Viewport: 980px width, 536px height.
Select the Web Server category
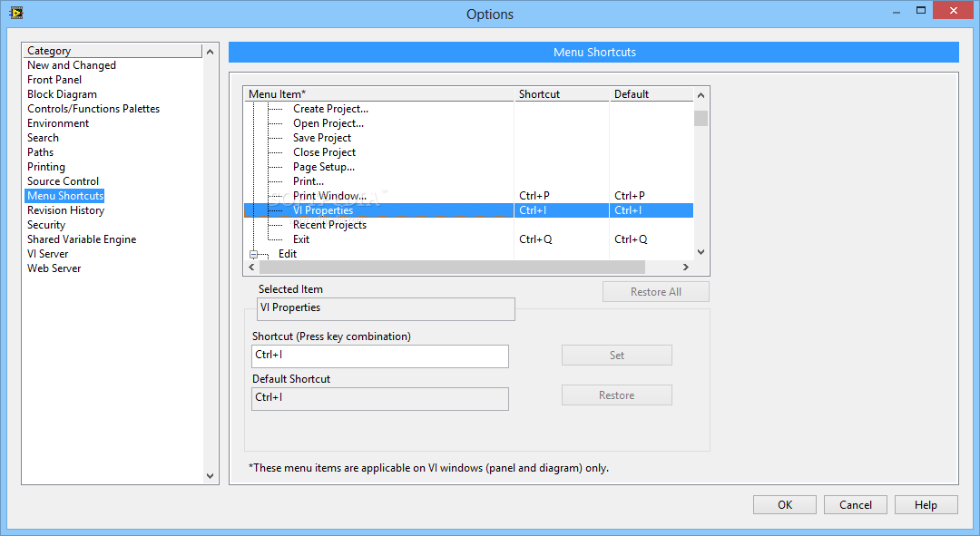tap(54, 268)
